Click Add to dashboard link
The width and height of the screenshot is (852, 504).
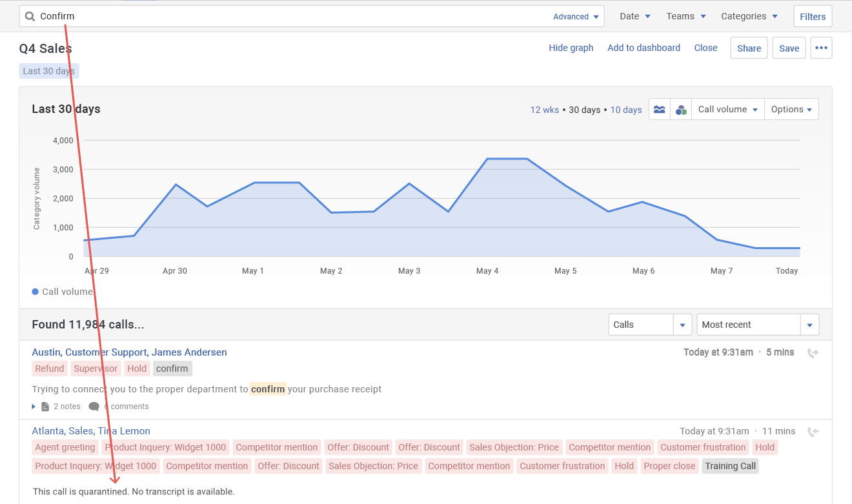644,48
